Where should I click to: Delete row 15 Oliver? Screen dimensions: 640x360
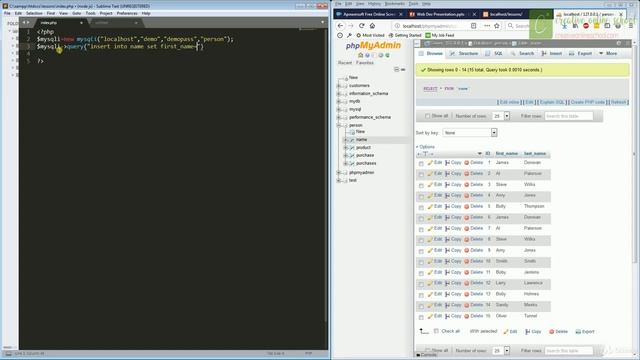tap(473, 316)
